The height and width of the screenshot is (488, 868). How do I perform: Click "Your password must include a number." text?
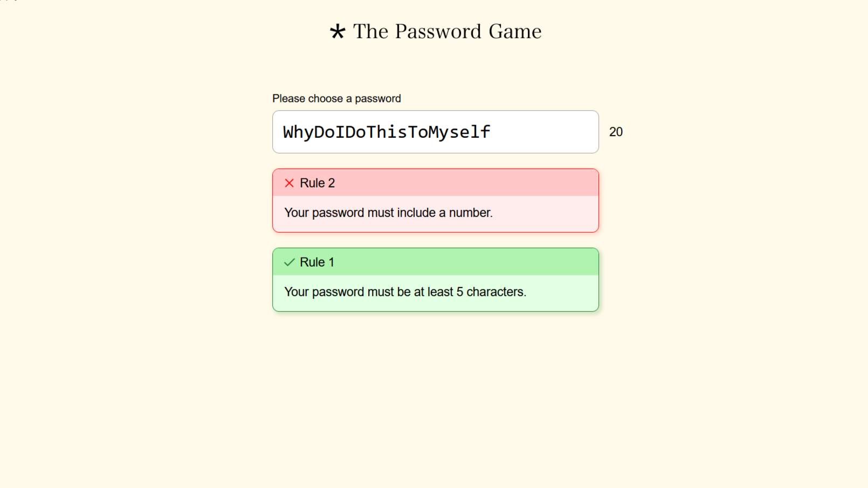[388, 213]
